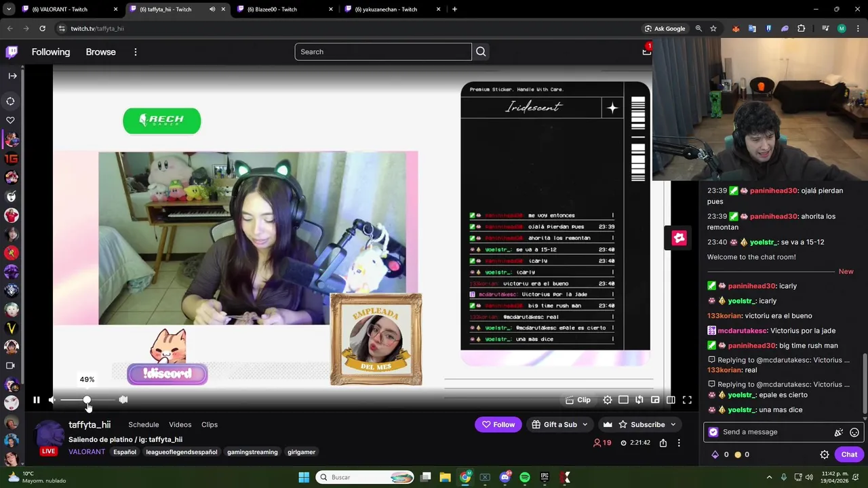Open the channel Videos tab
The width and height of the screenshot is (868, 488).
[x=180, y=424]
